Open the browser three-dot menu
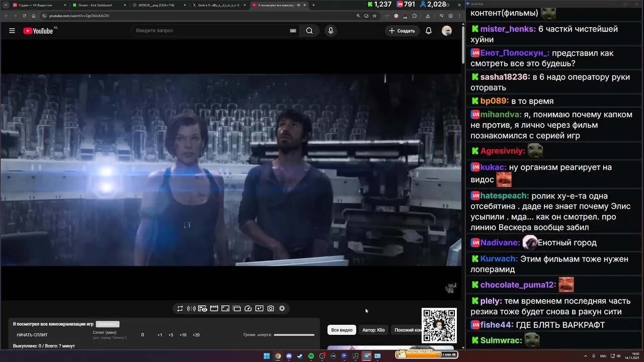This screenshot has width=644, height=362. point(458,16)
